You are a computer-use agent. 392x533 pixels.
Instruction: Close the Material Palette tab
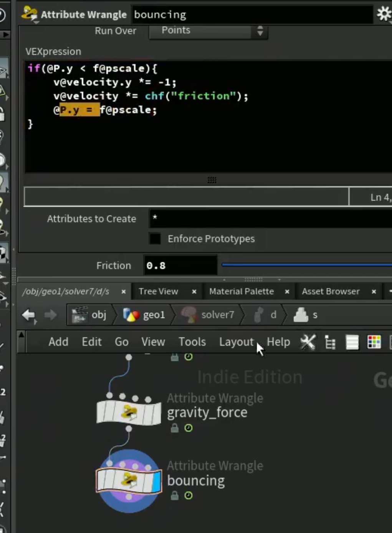point(287,292)
